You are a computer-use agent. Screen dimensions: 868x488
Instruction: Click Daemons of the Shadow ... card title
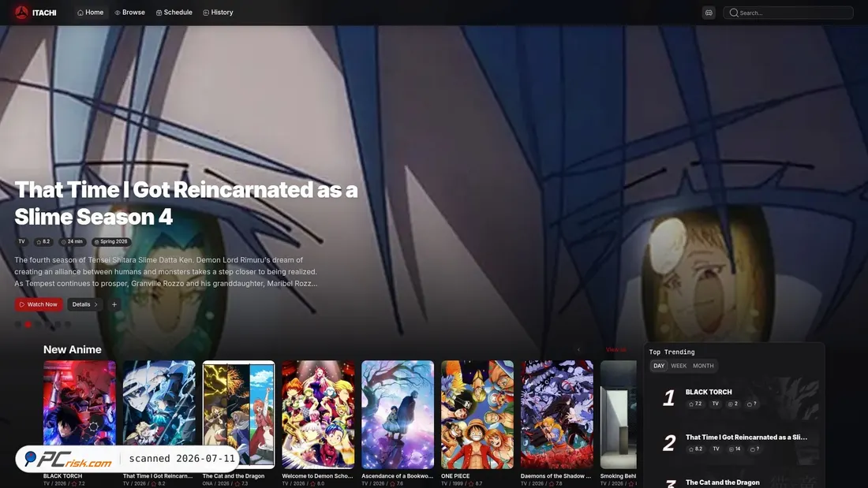pyautogui.click(x=556, y=476)
